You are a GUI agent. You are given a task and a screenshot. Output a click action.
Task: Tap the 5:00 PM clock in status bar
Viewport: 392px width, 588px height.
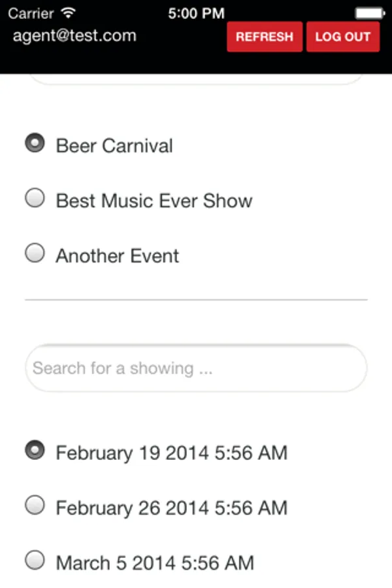point(195,13)
